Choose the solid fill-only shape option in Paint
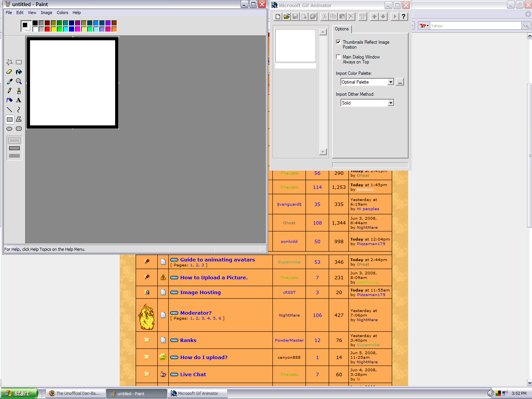532x399 pixels. click(14, 156)
